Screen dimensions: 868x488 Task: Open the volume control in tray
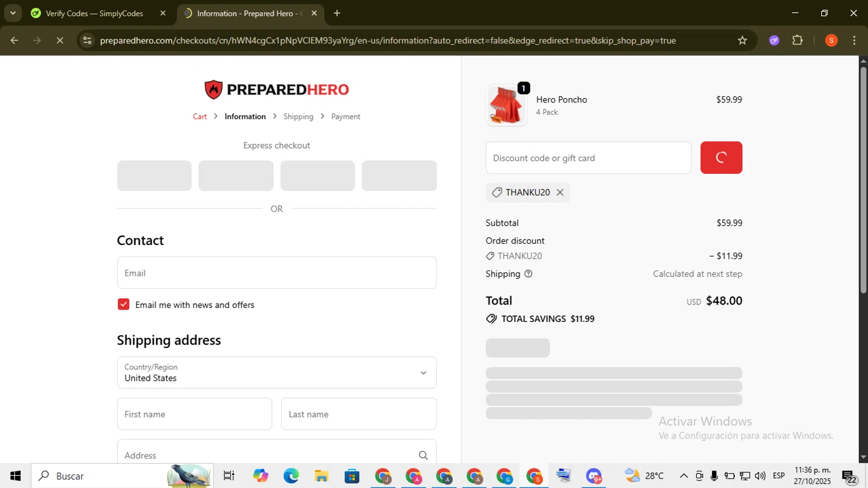tap(760, 476)
